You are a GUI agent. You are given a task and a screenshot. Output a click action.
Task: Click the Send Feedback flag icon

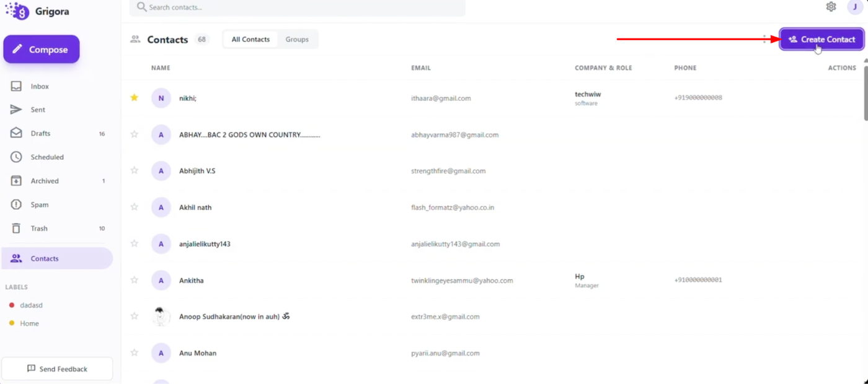click(31, 369)
